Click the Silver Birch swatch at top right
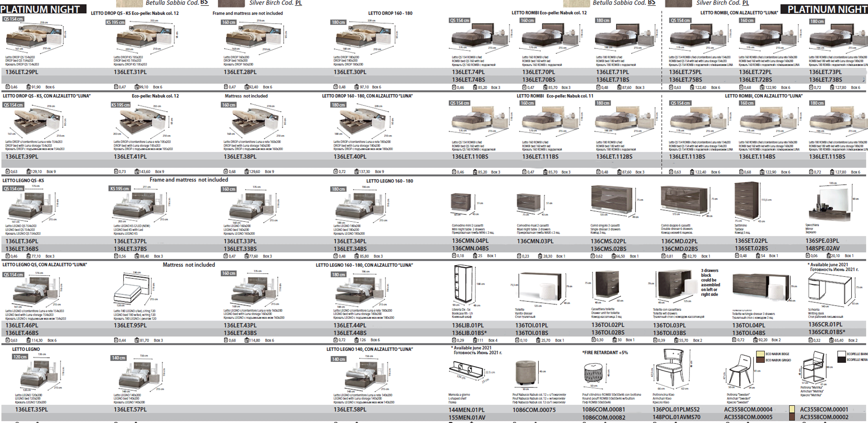This screenshot has width=868, height=423. (678, 3)
